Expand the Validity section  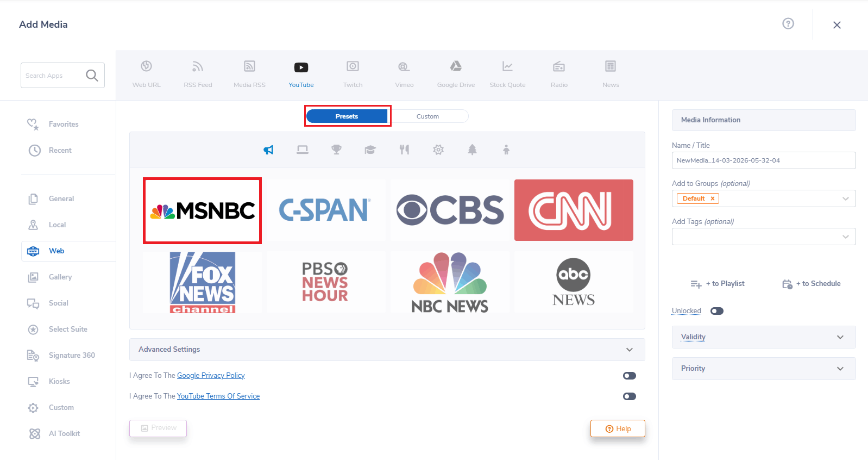tap(764, 337)
